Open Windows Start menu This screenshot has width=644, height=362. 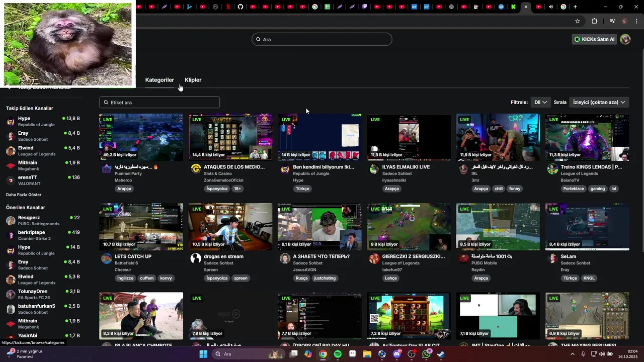tap(203, 354)
